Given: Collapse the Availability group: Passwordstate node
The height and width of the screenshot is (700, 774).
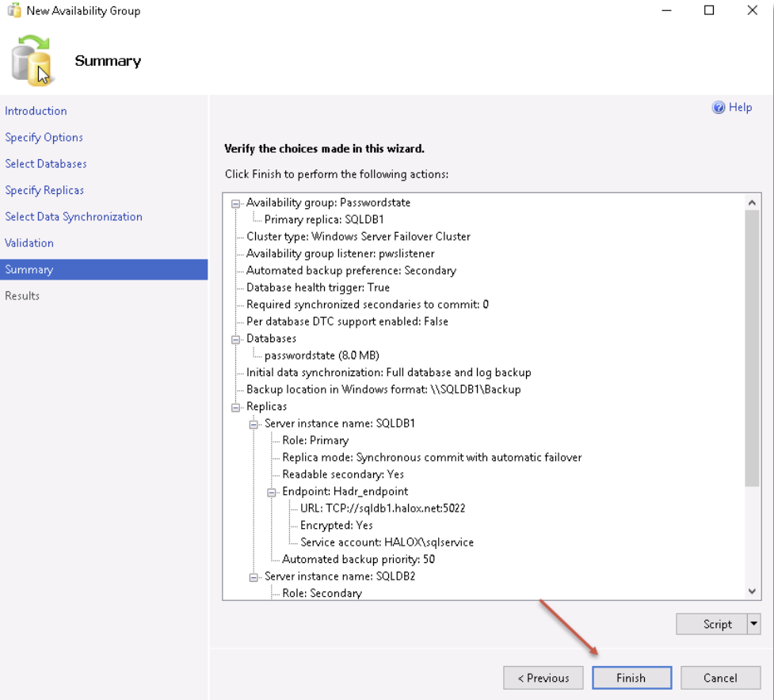Looking at the screenshot, I should [236, 204].
